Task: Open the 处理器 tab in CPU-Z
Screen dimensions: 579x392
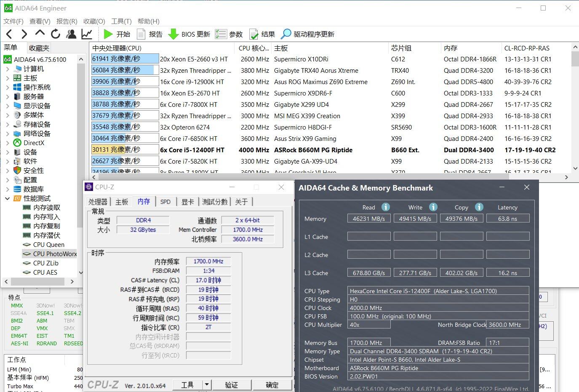Action: pyautogui.click(x=98, y=202)
